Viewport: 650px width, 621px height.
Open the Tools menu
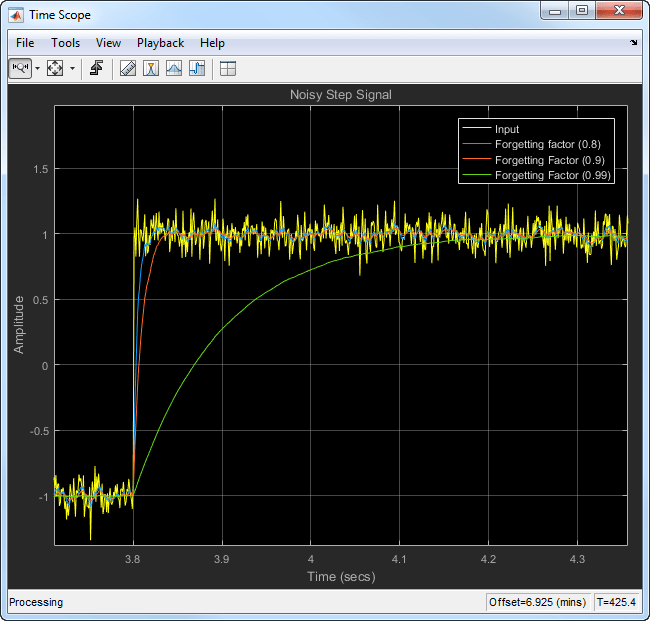[x=65, y=43]
